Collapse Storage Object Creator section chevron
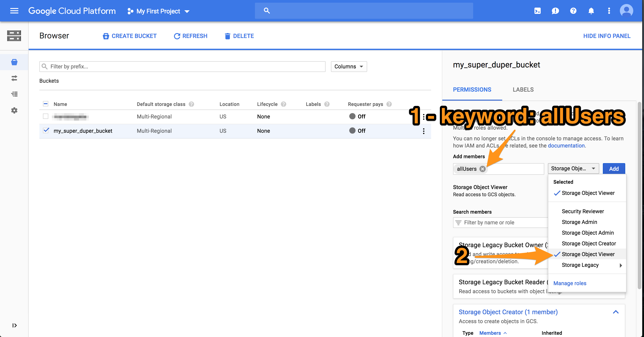The height and width of the screenshot is (337, 644). point(616,312)
